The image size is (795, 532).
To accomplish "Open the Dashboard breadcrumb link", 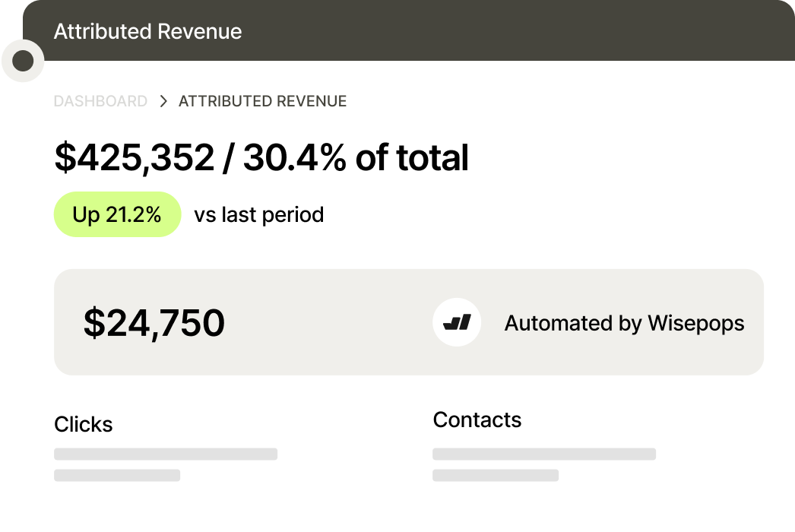I will click(x=101, y=100).
